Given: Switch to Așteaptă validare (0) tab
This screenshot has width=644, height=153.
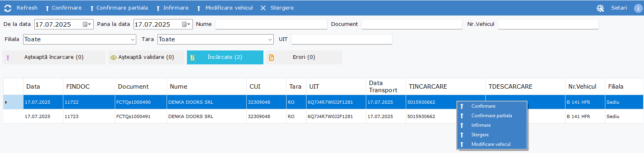Looking at the screenshot, I should 146,57.
